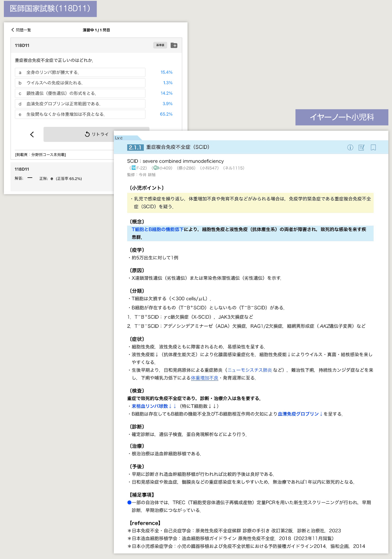The height and width of the screenshot is (559, 392).
Task: Click the 3.9% answer rate for option d
Action: [167, 104]
